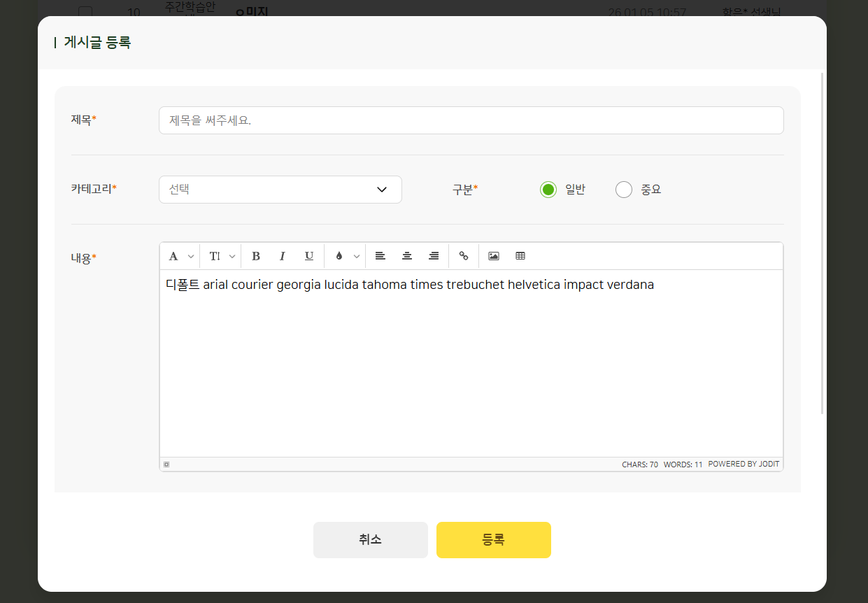Click the 취소 button
The width and height of the screenshot is (868, 603).
tap(370, 540)
